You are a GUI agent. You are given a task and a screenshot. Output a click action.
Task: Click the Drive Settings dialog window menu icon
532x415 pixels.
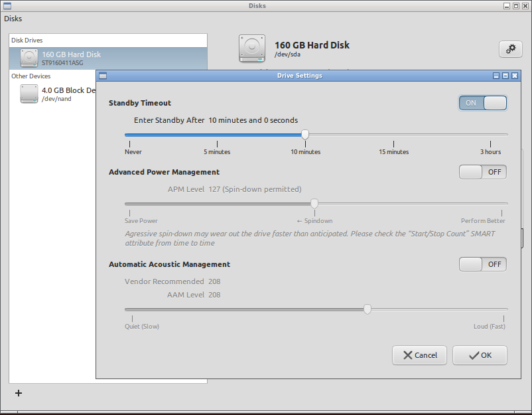(x=103, y=76)
